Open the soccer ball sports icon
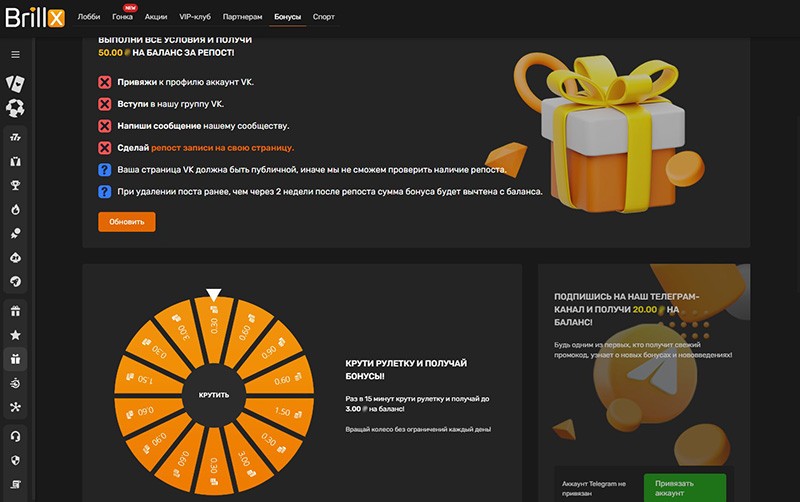Screen dimensions: 800x502 (15, 108)
